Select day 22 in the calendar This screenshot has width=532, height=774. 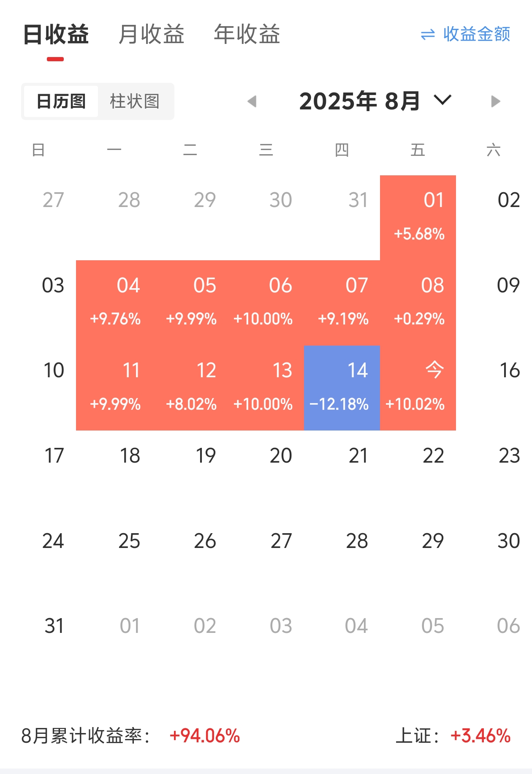coord(433,456)
